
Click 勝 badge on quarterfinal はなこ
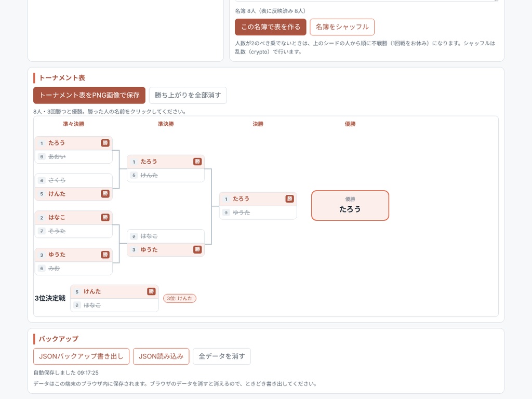[x=105, y=218]
